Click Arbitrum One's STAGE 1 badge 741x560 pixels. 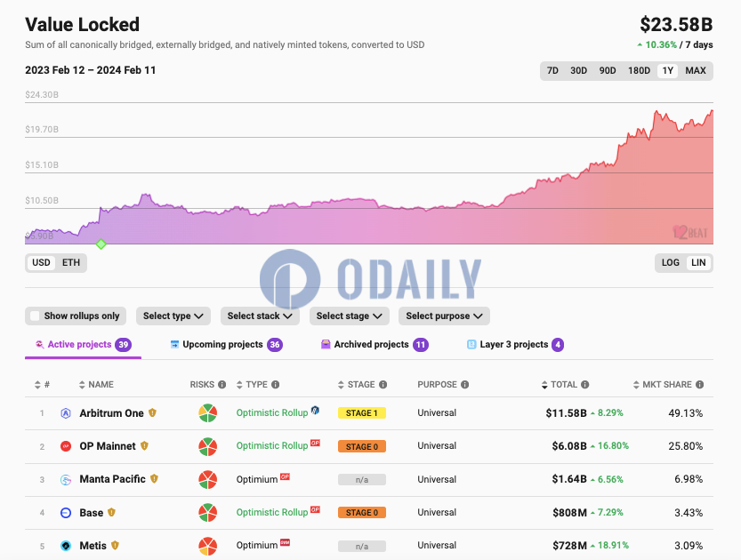[x=362, y=413]
